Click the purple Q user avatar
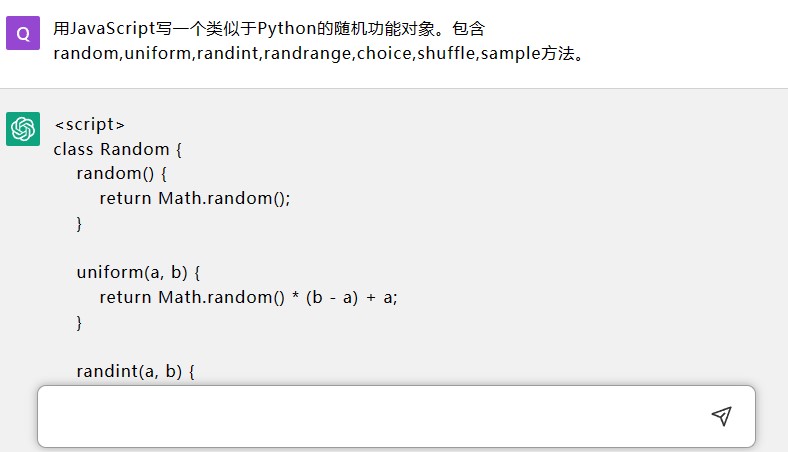Viewport: 788px width, 452px height. 23,33
